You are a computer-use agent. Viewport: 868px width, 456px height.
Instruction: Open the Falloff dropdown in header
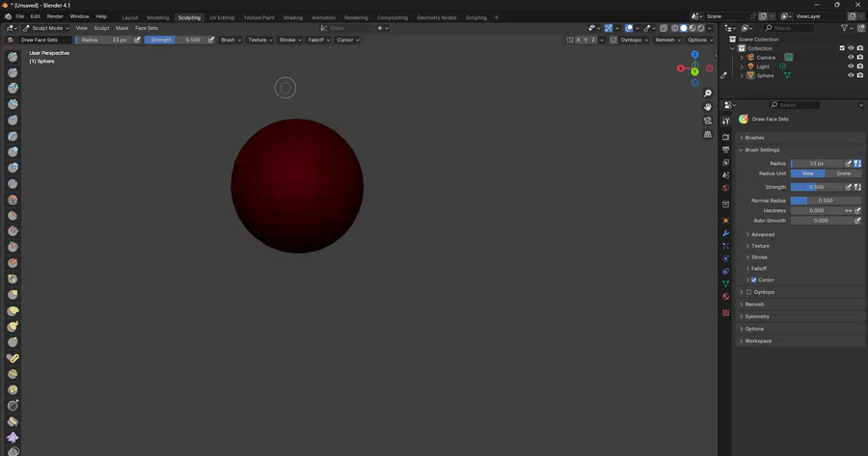tap(319, 40)
